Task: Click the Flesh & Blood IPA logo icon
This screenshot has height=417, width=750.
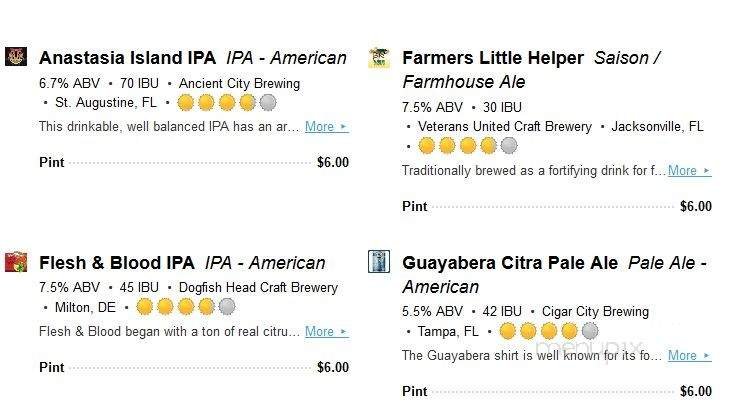Action: pyautogui.click(x=16, y=263)
